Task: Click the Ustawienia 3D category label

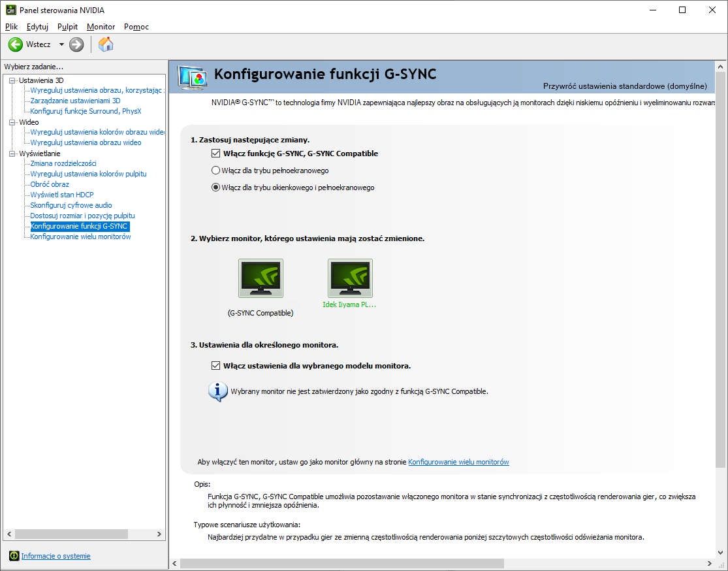Action: 41,80
